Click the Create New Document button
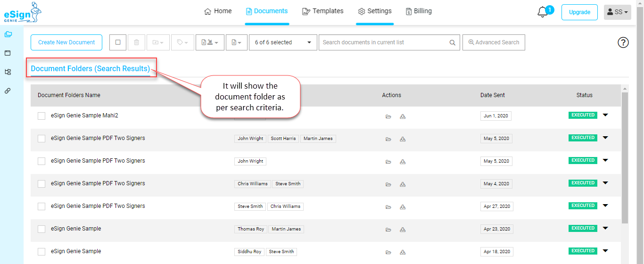The width and height of the screenshot is (644, 264). point(66,42)
